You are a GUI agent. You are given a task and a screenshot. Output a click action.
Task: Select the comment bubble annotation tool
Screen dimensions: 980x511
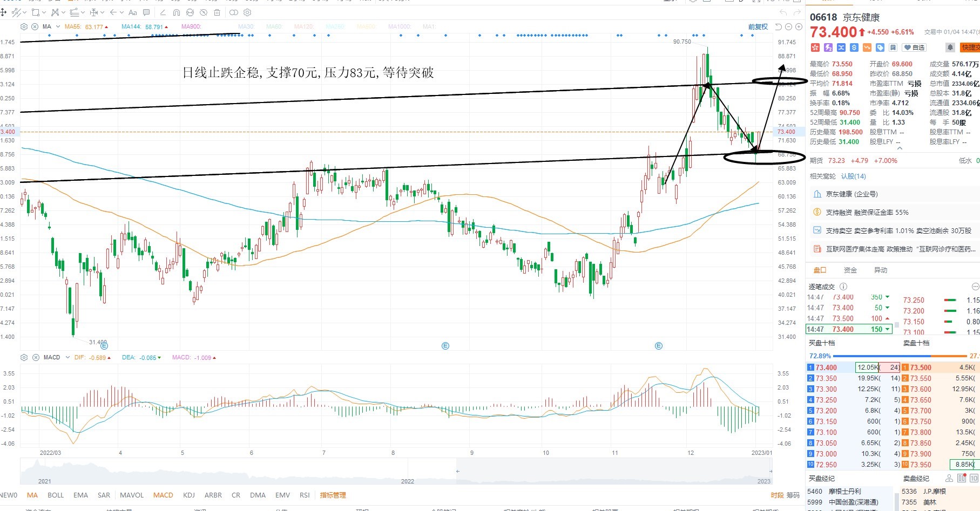pyautogui.click(x=146, y=12)
